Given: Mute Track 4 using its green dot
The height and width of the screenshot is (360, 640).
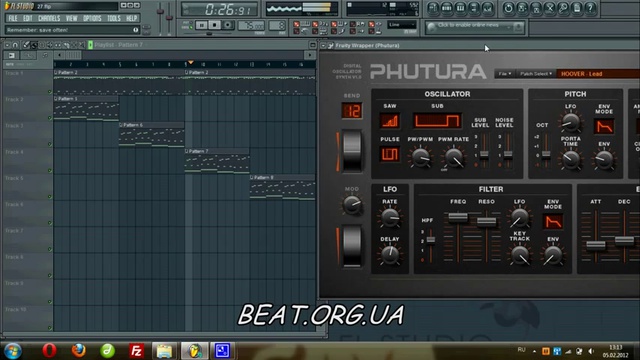Looking at the screenshot, I should click(50, 171).
